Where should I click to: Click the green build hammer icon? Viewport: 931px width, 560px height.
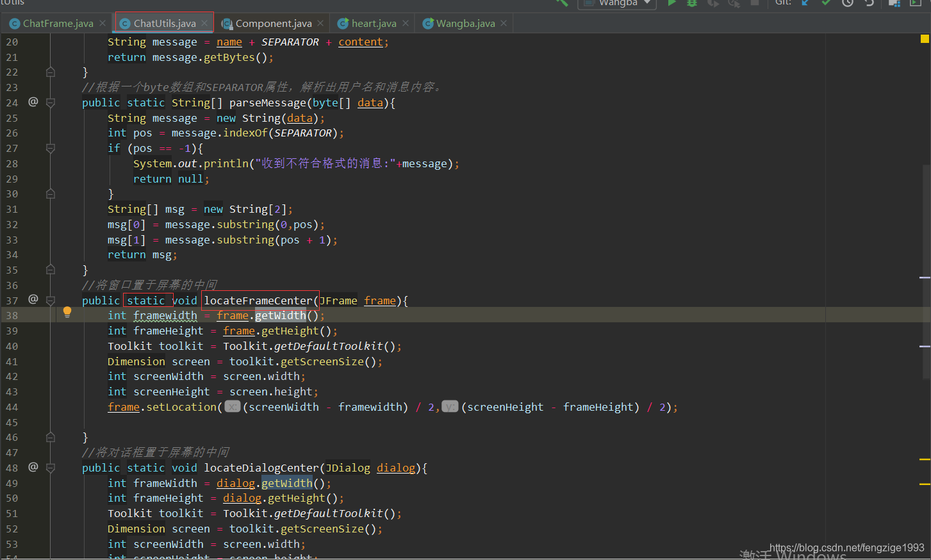click(562, 3)
